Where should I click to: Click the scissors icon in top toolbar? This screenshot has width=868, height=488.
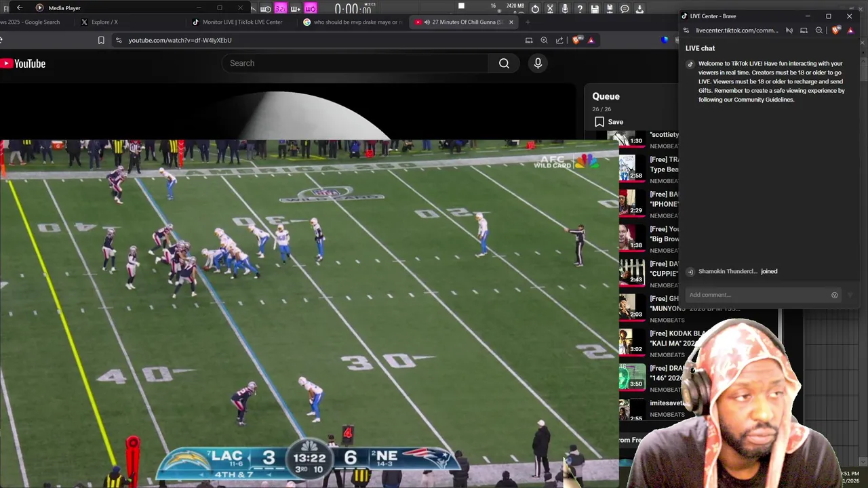(550, 9)
